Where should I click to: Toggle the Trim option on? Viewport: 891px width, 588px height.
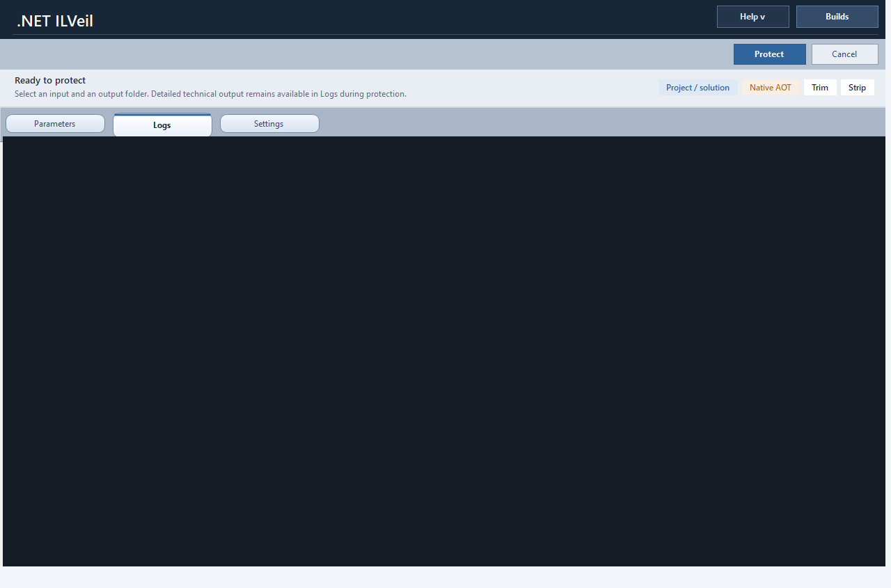pos(820,87)
